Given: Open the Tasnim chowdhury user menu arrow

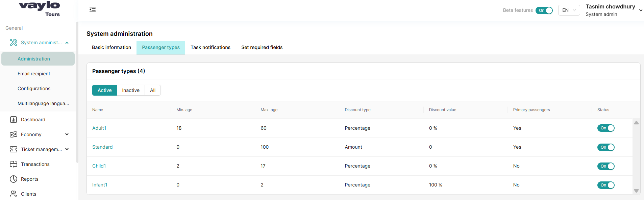Looking at the screenshot, I should (x=640, y=10).
